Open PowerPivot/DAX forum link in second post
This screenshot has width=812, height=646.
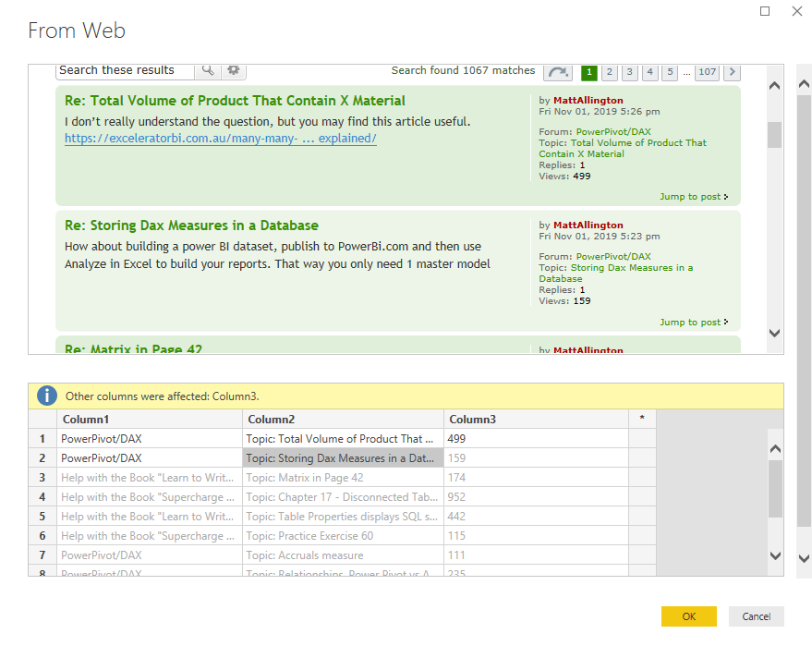tap(613, 256)
